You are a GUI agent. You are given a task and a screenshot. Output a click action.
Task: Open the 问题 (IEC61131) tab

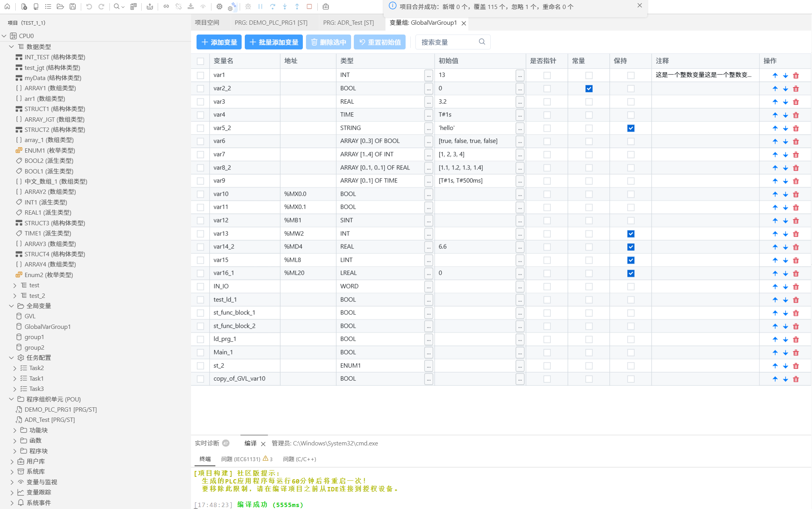click(247, 459)
